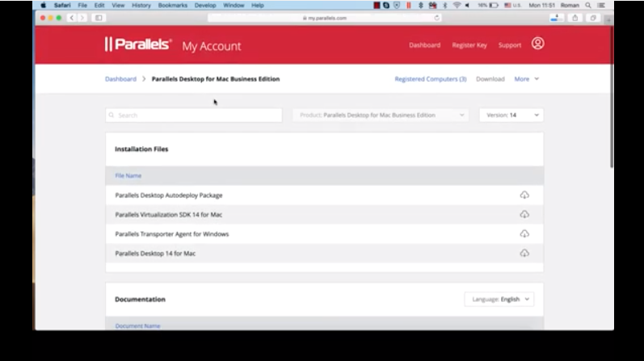Download Parallels Virtualization SDK 14 for Mac
The width and height of the screenshot is (644, 361).
click(524, 214)
